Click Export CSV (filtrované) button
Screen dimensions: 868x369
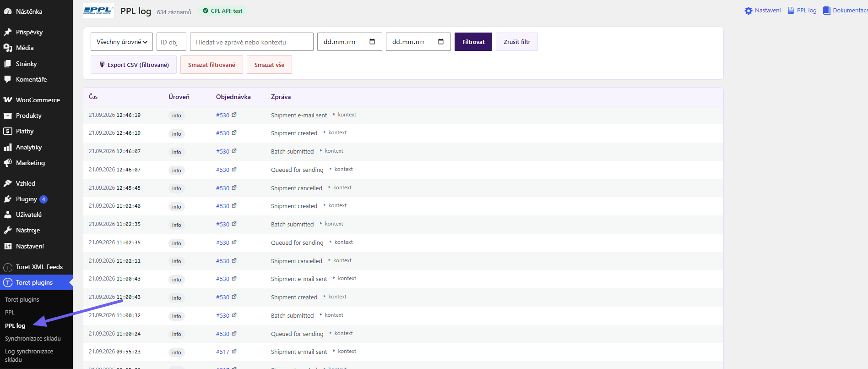point(134,65)
